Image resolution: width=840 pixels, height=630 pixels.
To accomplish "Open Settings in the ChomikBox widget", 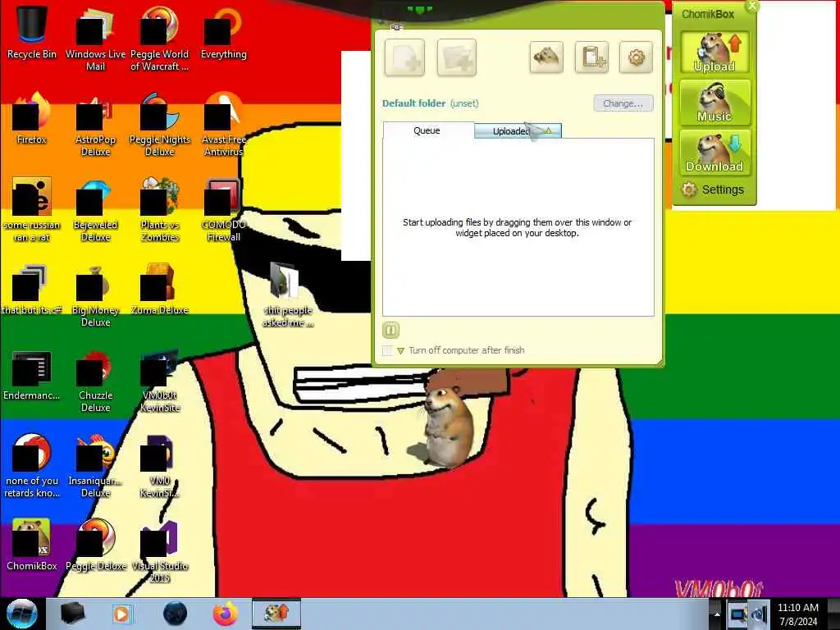I will [713, 189].
